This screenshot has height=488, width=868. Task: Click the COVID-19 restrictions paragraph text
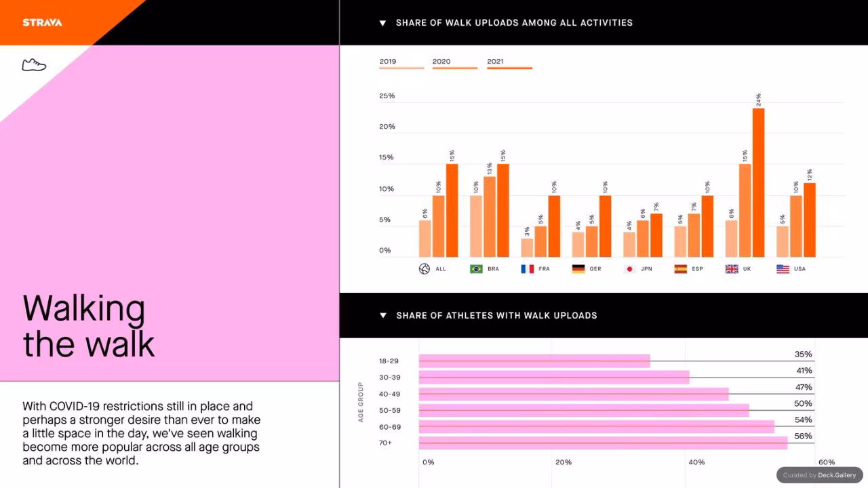point(141,433)
